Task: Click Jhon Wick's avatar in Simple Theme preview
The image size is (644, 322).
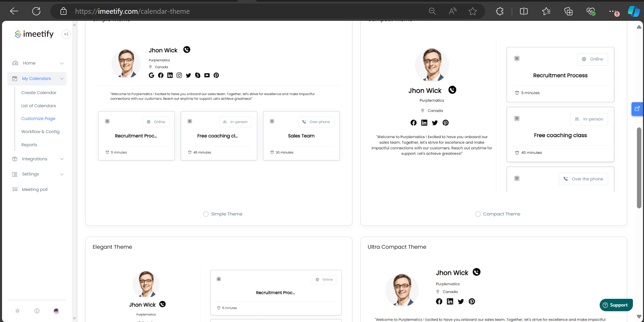Action: coord(126,64)
